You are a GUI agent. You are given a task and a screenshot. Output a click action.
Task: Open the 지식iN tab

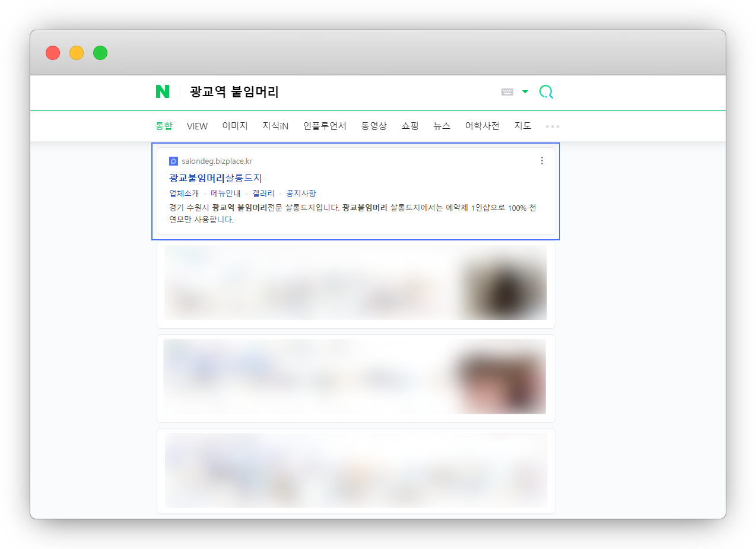click(x=275, y=126)
